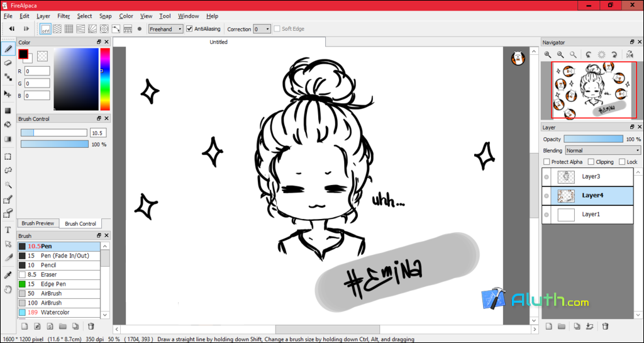644x343 pixels.
Task: Click the layer Opacity slider
Action: pos(594,139)
